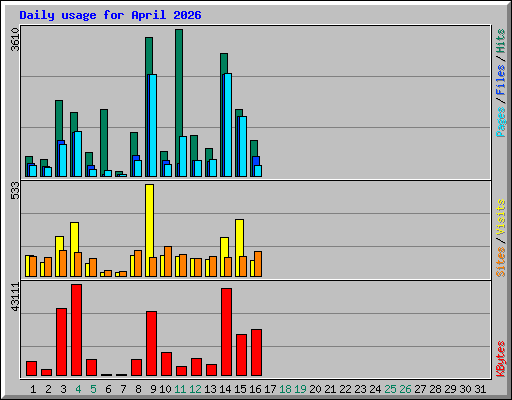This screenshot has width=512, height=400.
Task: Click the 3610 hits axis value
Action: click(x=15, y=39)
